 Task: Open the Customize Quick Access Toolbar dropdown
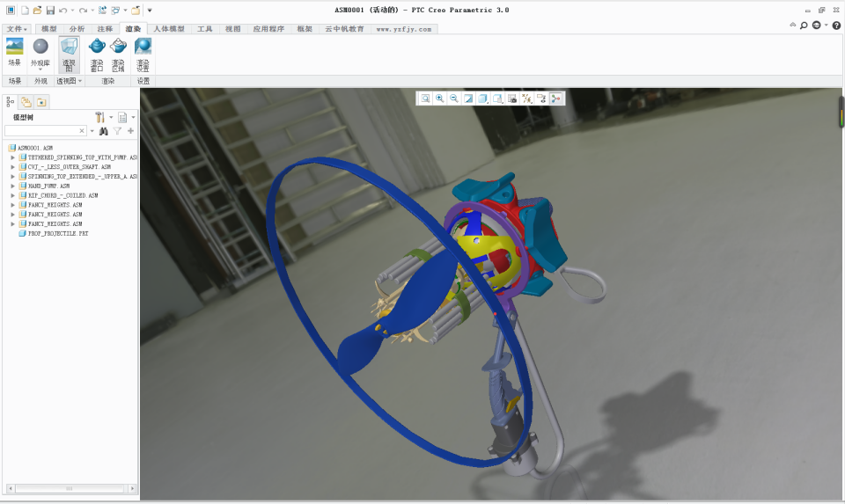point(150,11)
